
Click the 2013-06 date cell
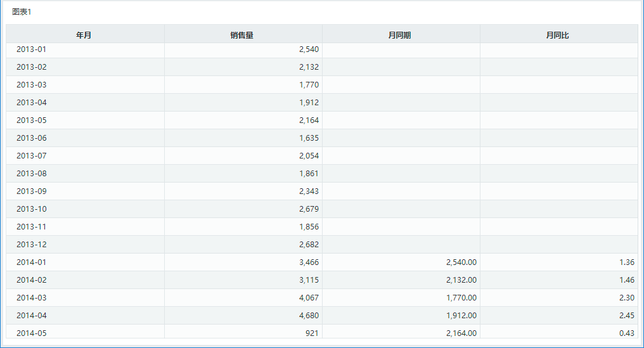(x=32, y=138)
